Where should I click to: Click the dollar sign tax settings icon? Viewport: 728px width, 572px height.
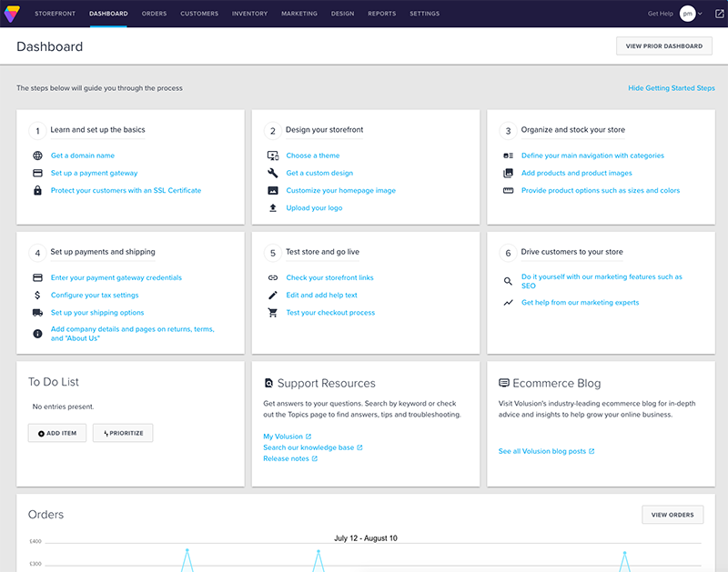tap(37, 296)
